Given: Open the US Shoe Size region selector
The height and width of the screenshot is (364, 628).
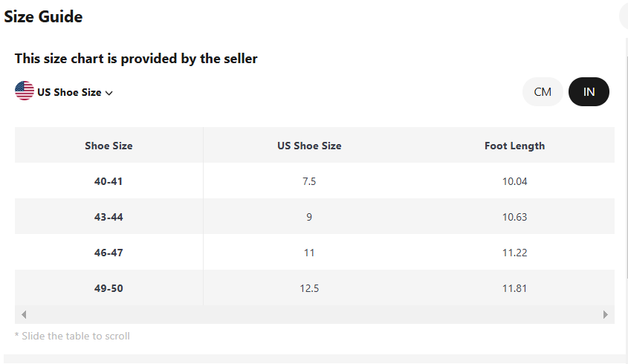Looking at the screenshot, I should point(69,93).
